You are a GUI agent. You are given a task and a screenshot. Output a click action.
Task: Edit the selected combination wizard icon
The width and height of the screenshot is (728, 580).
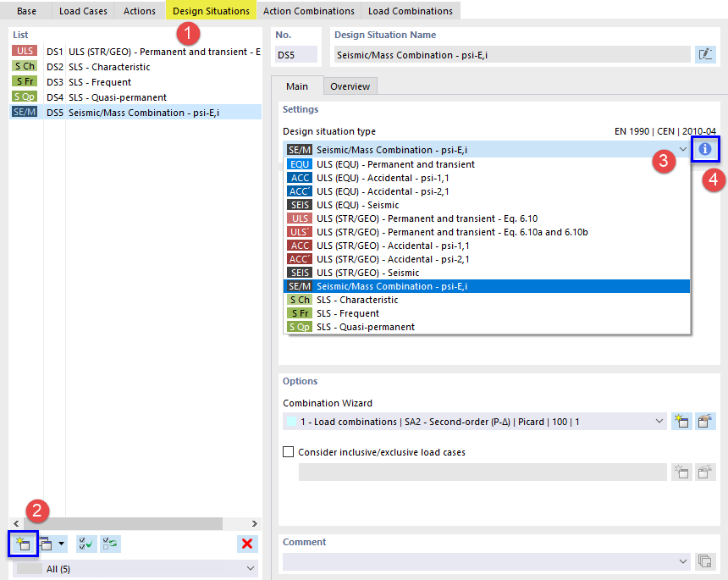tap(705, 421)
